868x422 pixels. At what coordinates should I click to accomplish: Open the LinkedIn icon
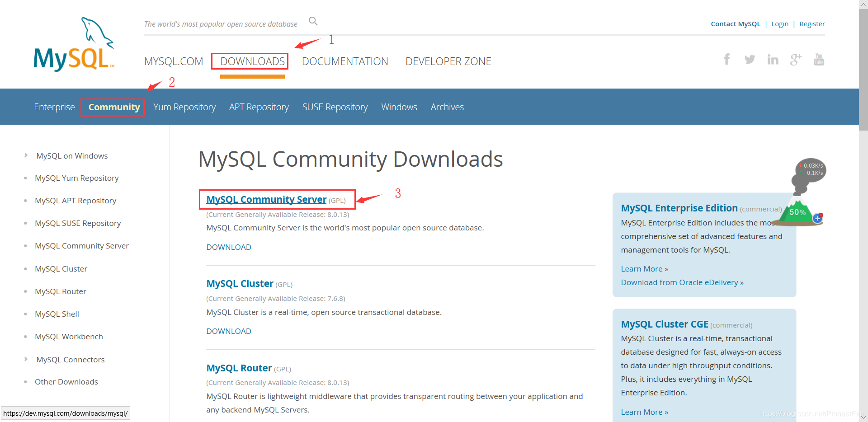coord(773,59)
